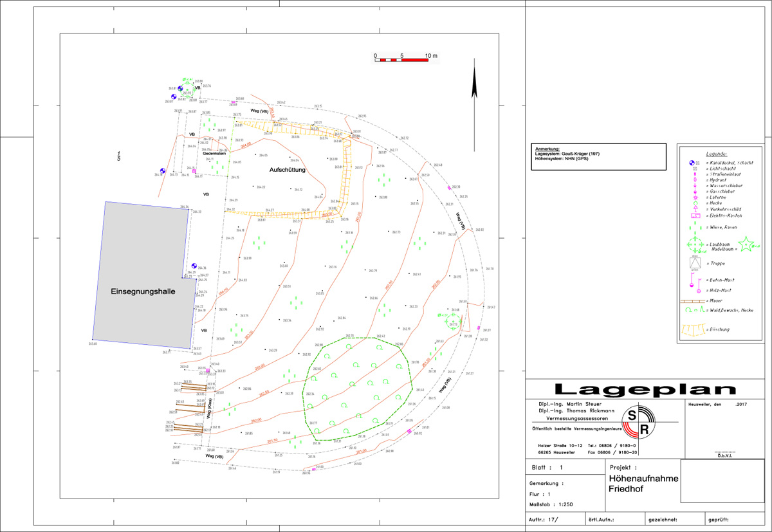Image resolution: width=772 pixels, height=532 pixels.
Task: Click the Lageplan title
Action: [645, 389]
